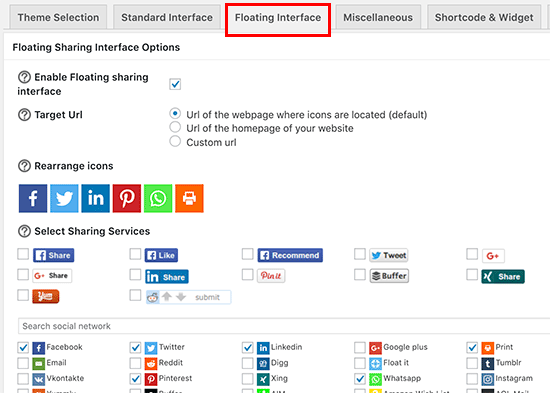Uncheck the Print network checkbox
550x393 pixels.
coord(472,348)
